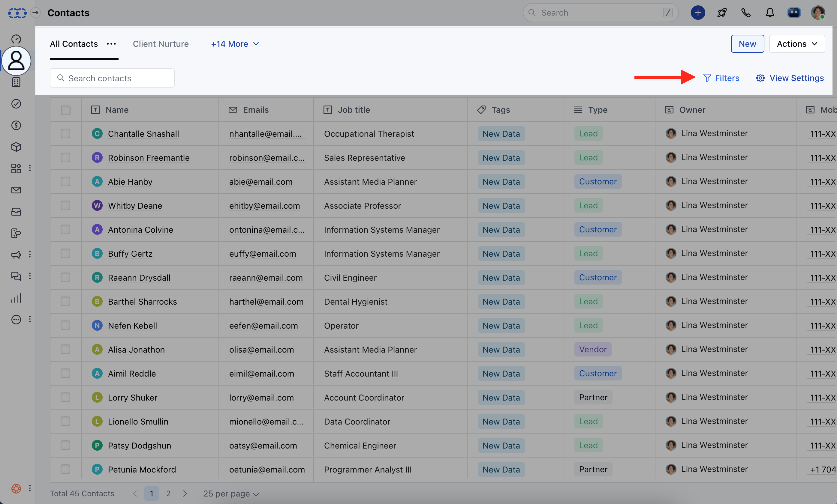Switch to the Client Nurture tab
The width and height of the screenshot is (837, 504).
tap(161, 44)
